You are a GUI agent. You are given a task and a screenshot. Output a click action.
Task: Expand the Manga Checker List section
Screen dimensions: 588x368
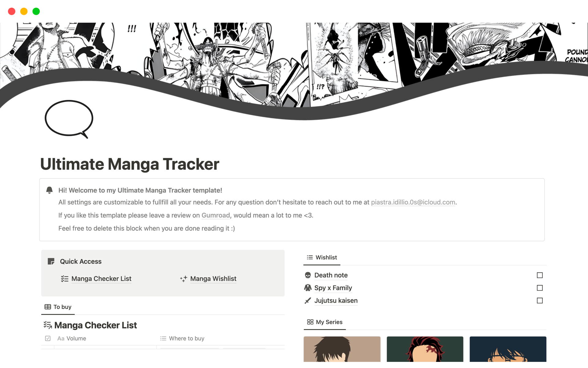click(x=95, y=325)
